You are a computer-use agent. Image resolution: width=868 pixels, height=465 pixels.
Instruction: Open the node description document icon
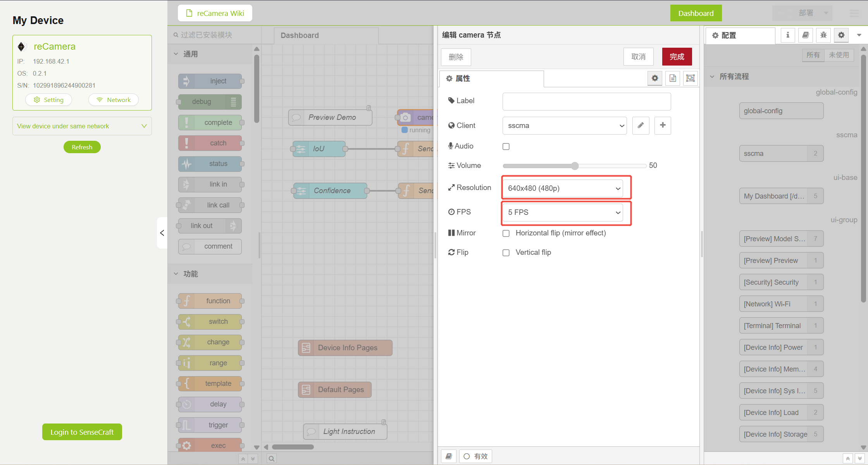click(673, 78)
